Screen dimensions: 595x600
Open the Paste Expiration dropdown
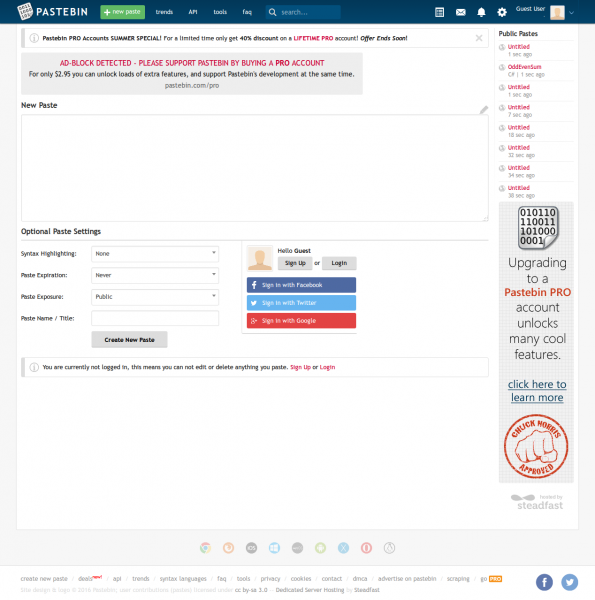[155, 275]
